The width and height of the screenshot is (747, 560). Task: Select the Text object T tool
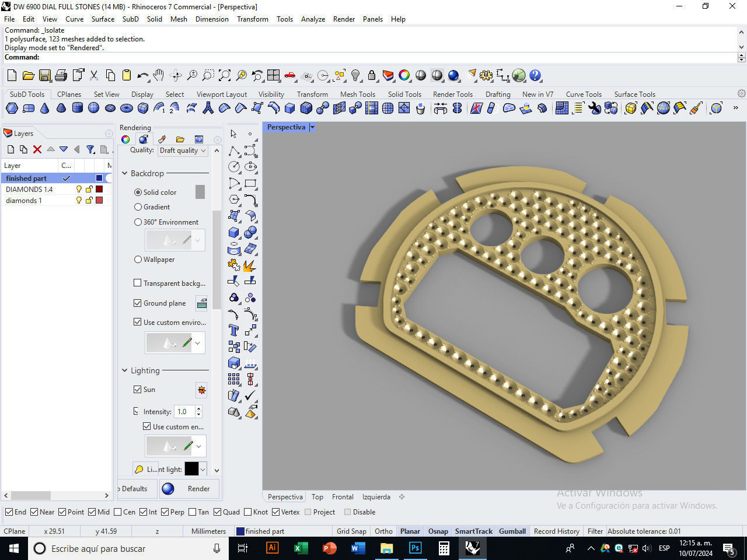[x=234, y=330]
